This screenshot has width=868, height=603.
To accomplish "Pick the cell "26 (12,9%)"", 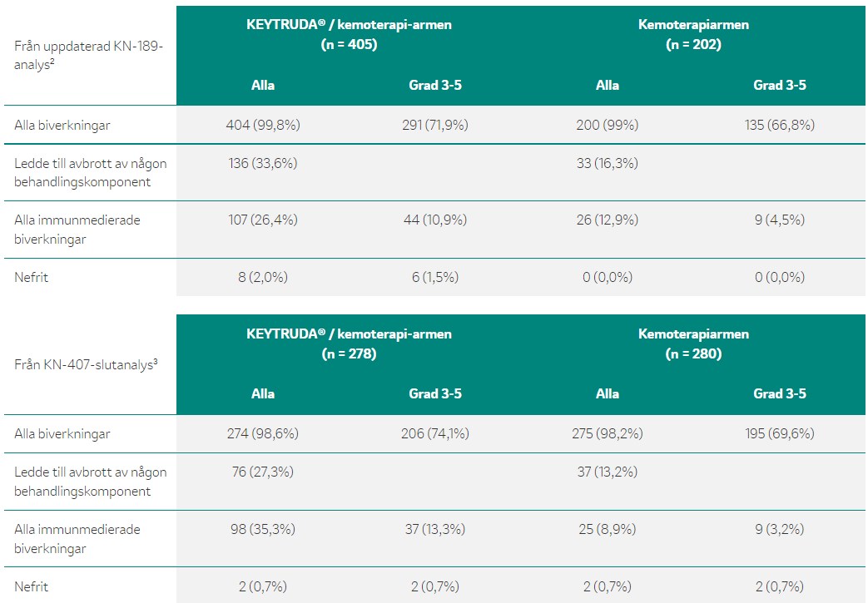I will pyautogui.click(x=608, y=220).
